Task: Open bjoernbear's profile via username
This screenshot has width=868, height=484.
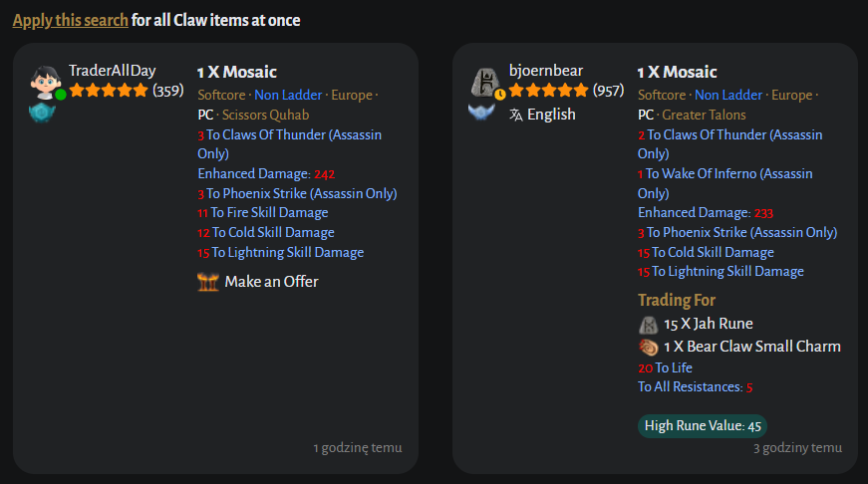Action: (545, 71)
